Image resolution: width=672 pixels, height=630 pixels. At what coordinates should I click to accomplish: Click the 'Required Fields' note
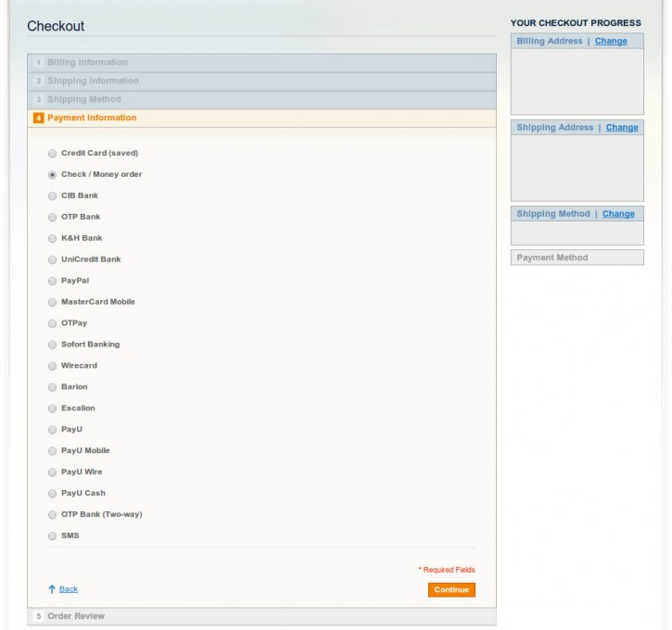447,570
